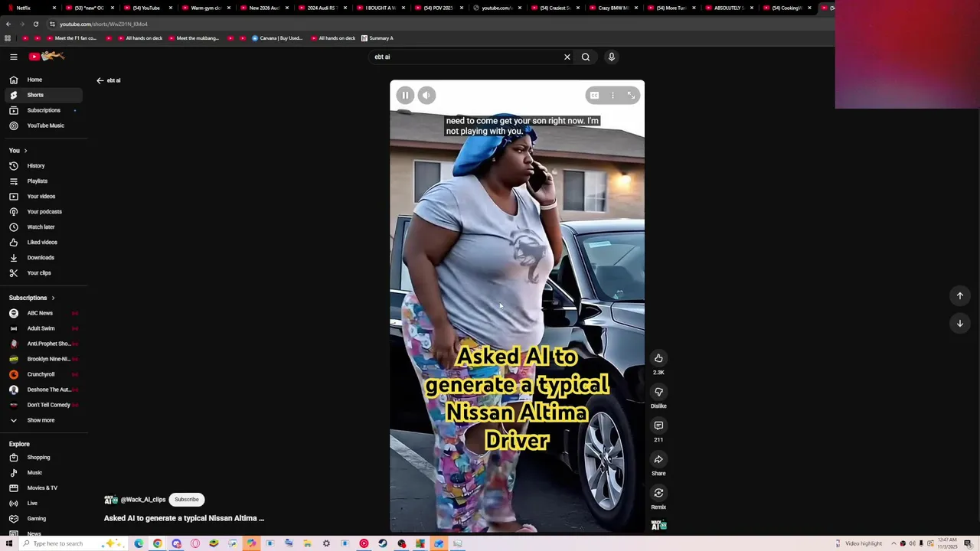Open Your videos
Screen dimensions: 980x551
(x=44, y=196)
